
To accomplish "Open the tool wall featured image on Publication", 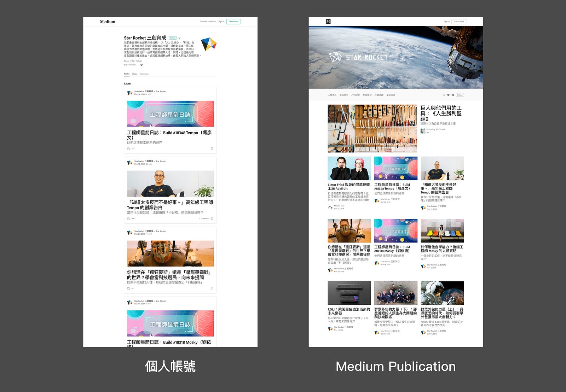I will [372, 128].
